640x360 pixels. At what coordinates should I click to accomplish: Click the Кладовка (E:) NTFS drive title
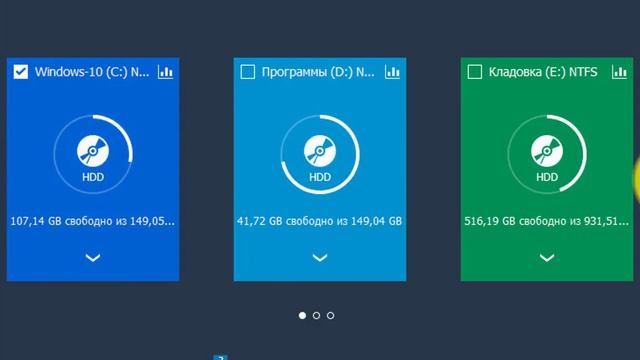pyautogui.click(x=543, y=72)
